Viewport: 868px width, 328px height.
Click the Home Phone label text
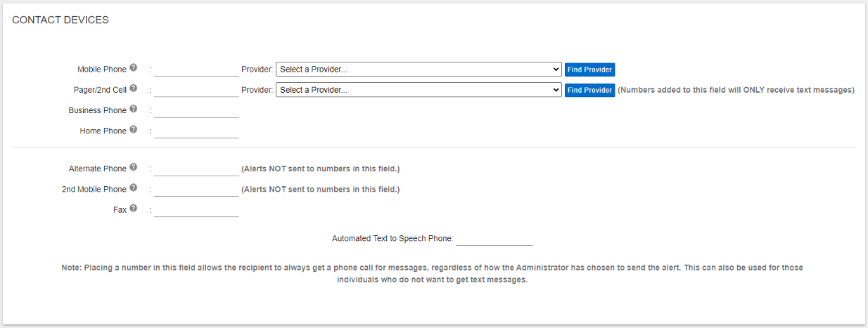click(x=103, y=131)
